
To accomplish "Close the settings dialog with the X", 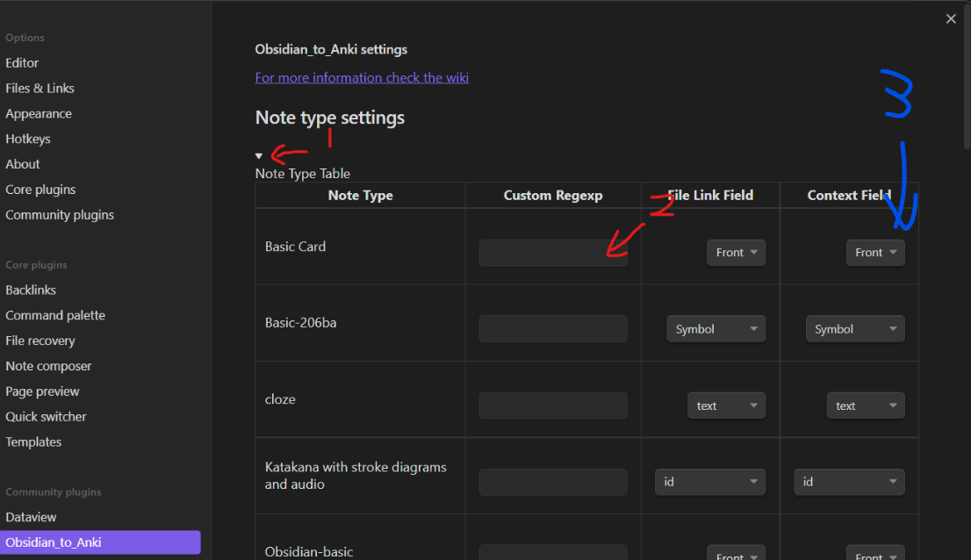I will pos(951,19).
